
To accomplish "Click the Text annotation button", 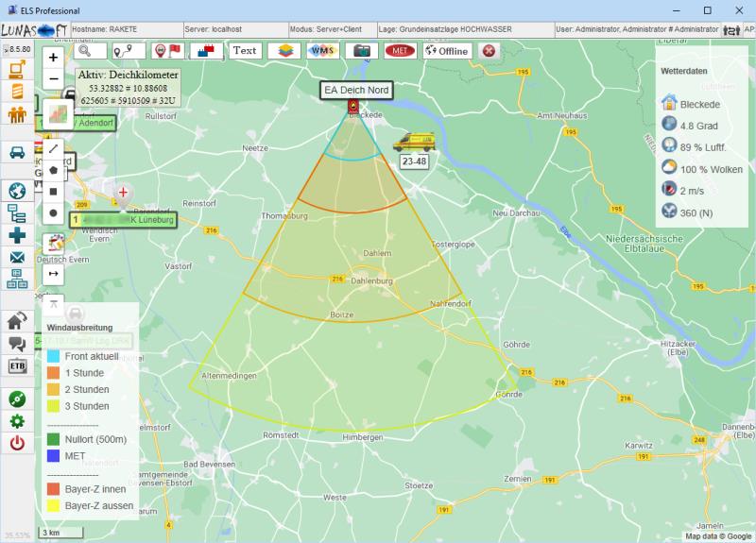I will click(x=245, y=50).
